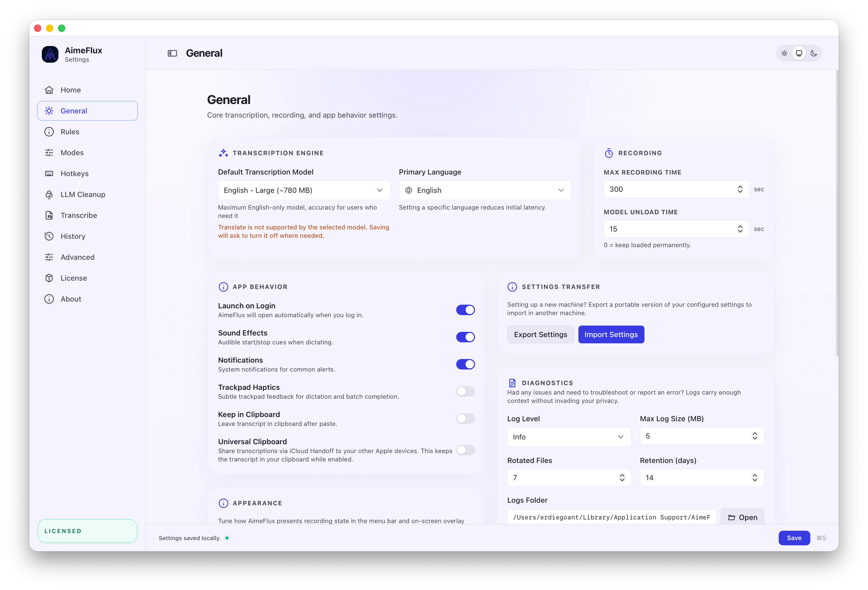The image size is (868, 590).
Task: Open LLM Cleanup settings
Action: click(x=87, y=195)
